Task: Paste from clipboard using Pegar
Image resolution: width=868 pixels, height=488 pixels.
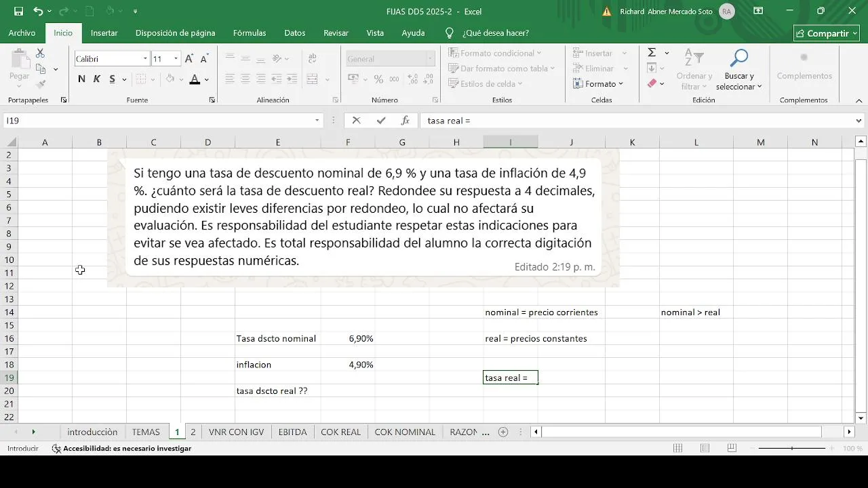Action: (19, 67)
